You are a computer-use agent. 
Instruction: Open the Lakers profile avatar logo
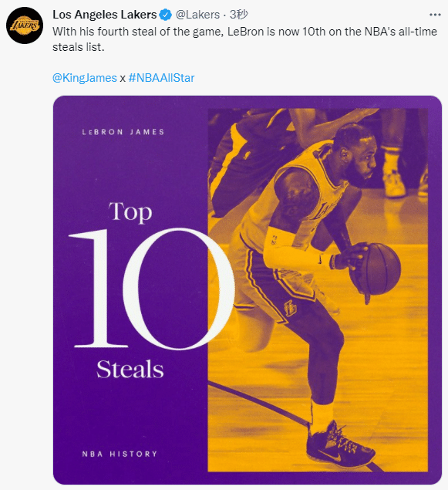click(x=25, y=25)
